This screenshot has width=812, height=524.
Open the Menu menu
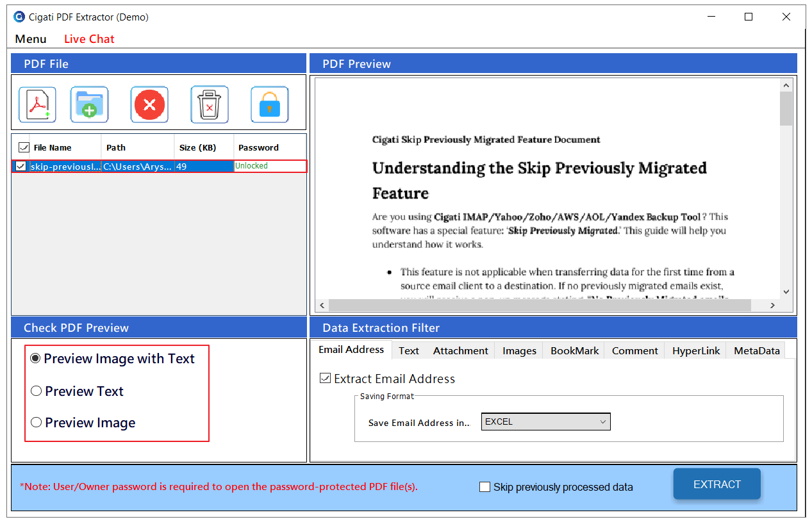pyautogui.click(x=31, y=39)
